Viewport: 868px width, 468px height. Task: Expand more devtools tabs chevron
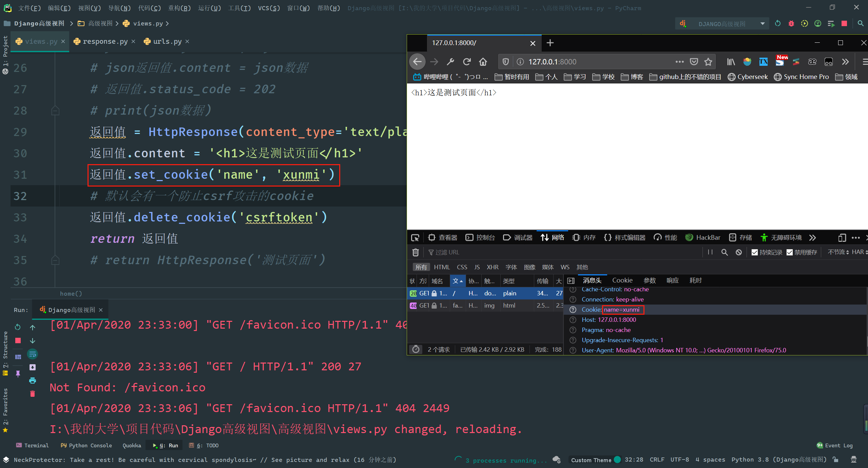[812, 238]
